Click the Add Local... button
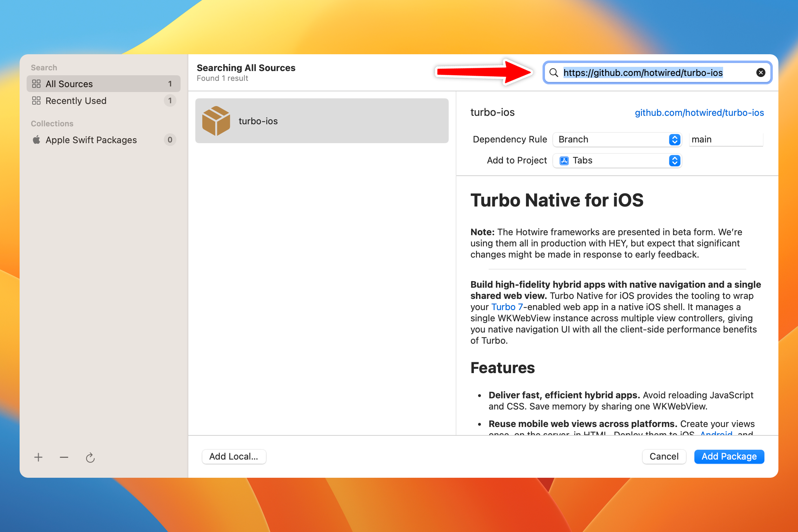Screen dimensions: 798x532 [234, 456]
